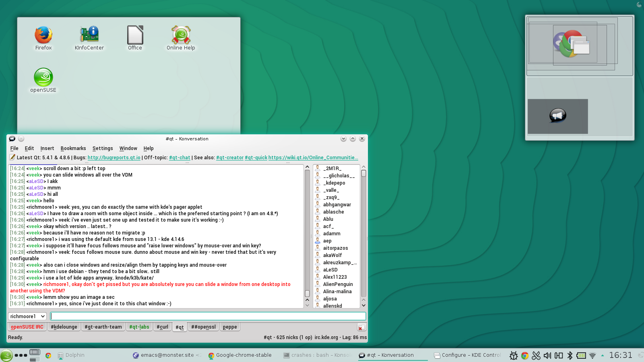Click the chat scrollbar top up arrow
The height and width of the screenshot is (362, 644).
[307, 167]
